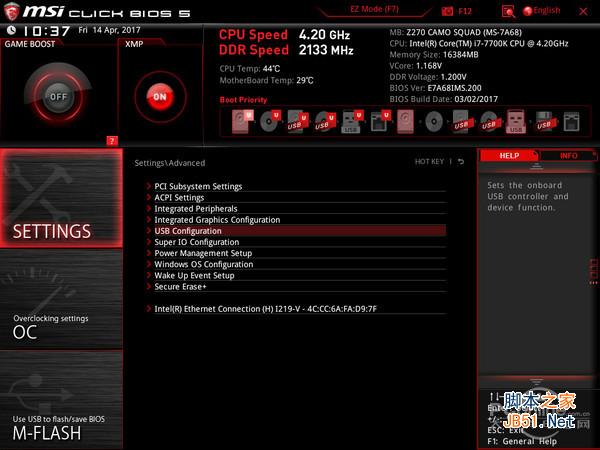Select the legacy hard disk boot icon
This screenshot has width=600, height=450.
coord(405,122)
